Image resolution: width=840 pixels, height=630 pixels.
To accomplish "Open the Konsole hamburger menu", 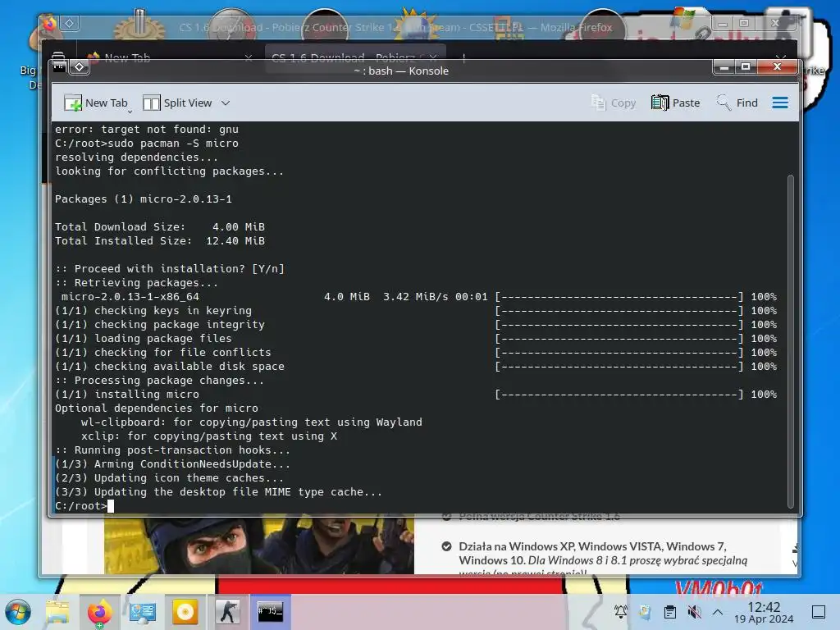I will click(x=780, y=103).
